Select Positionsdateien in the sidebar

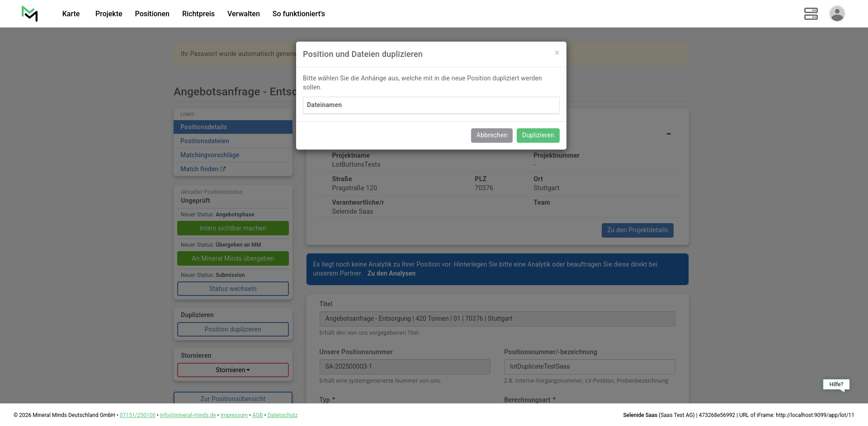pos(204,141)
